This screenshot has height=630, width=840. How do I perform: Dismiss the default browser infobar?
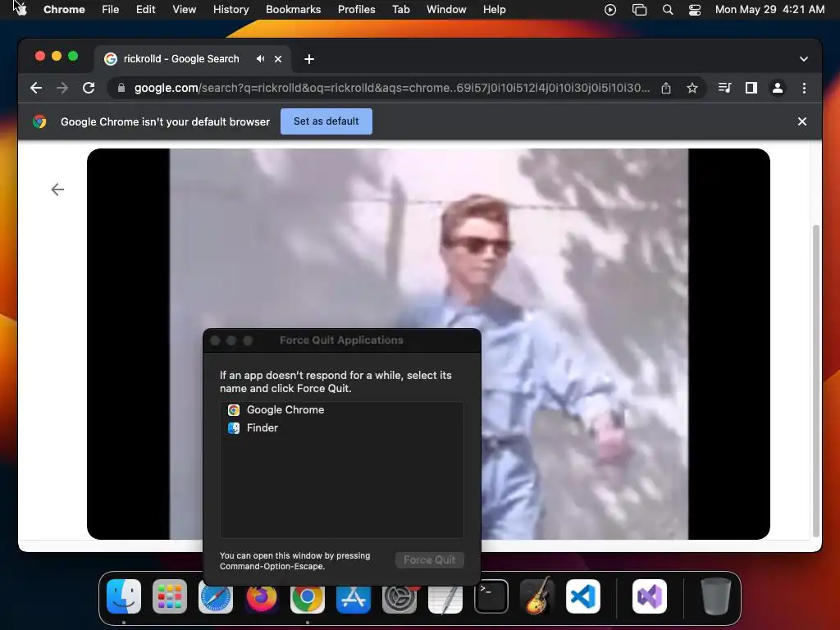pyautogui.click(x=802, y=121)
